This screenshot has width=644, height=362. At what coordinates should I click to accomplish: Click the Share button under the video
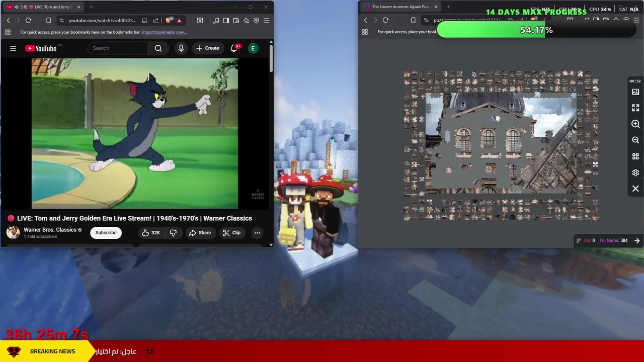tap(200, 233)
